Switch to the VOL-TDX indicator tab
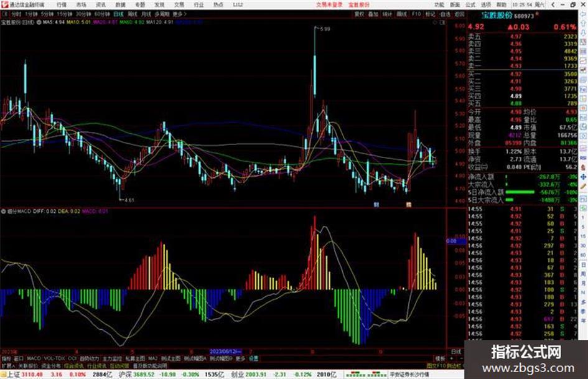The width and height of the screenshot is (588, 379). click(54, 358)
